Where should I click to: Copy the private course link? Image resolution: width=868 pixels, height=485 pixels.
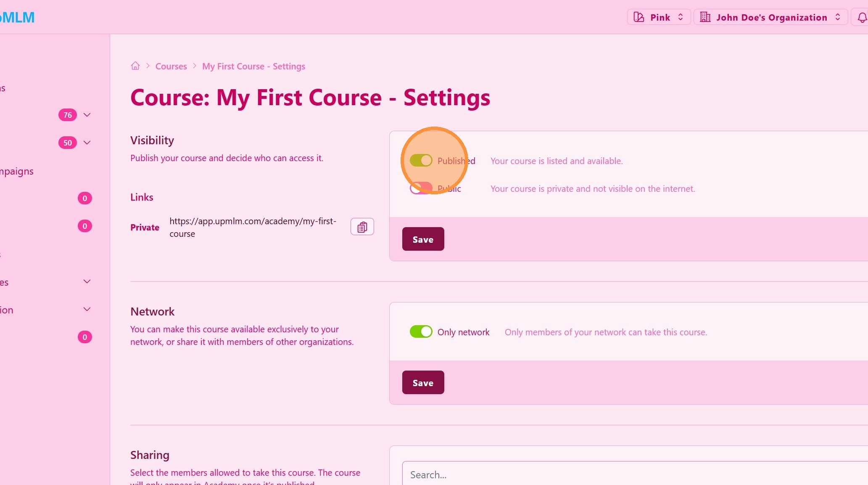[x=362, y=227]
